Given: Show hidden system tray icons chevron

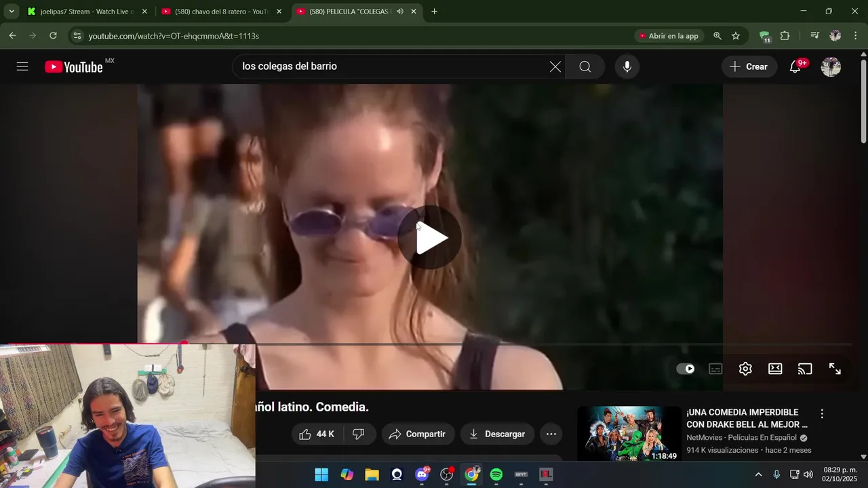Looking at the screenshot, I should pyautogui.click(x=758, y=474).
